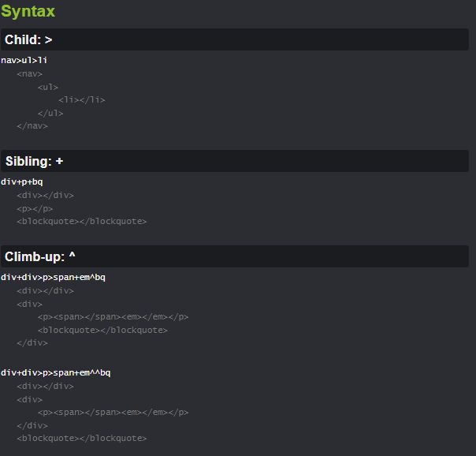Viewport: 476px width, 456px height.
Task: Click the <p><span> line under em^^bq abbreviation
Action: point(113,413)
